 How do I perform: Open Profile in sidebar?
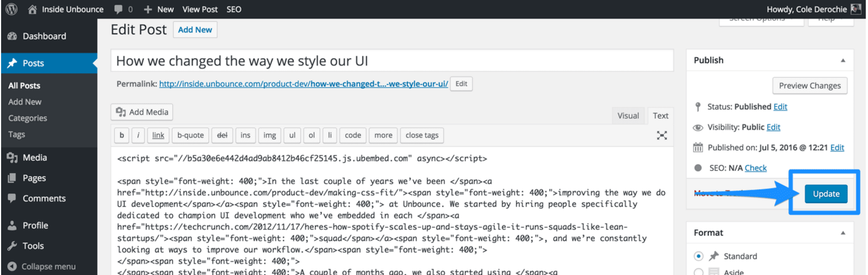tap(49, 226)
